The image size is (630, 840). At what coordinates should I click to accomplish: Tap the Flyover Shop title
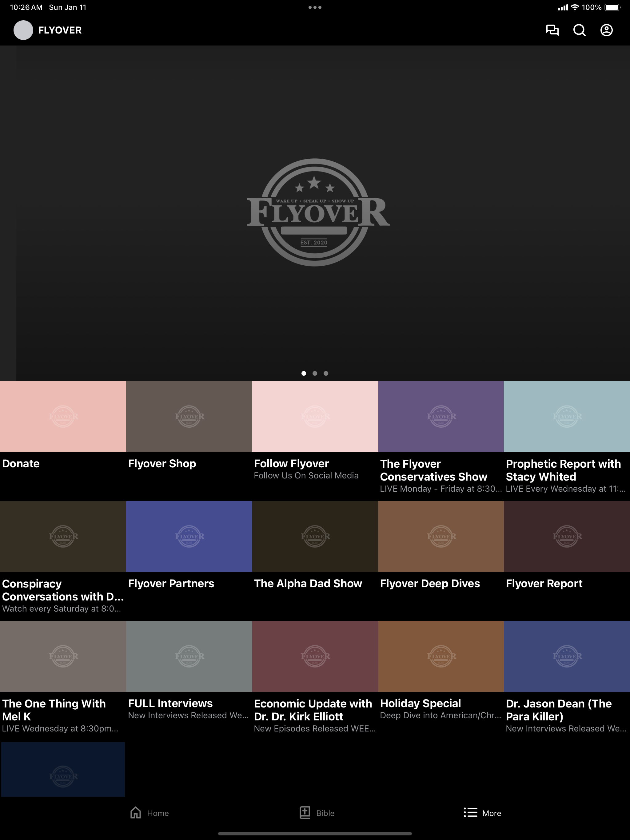pyautogui.click(x=162, y=464)
